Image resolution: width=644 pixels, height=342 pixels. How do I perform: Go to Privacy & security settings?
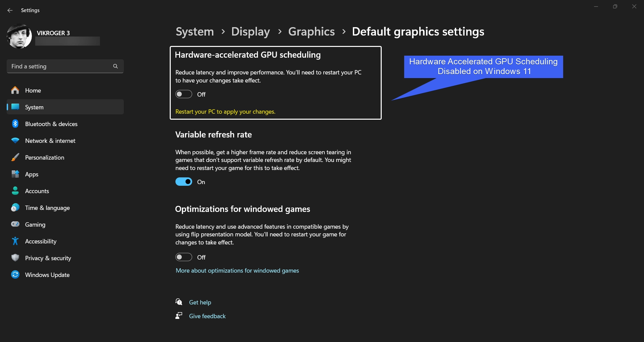click(x=65, y=258)
